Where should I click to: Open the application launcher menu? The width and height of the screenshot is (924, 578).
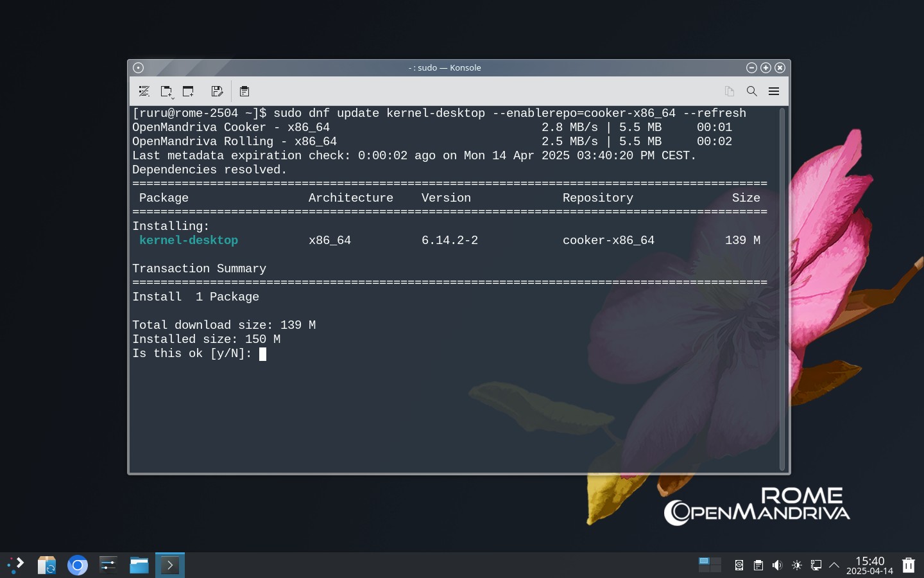pyautogui.click(x=16, y=565)
